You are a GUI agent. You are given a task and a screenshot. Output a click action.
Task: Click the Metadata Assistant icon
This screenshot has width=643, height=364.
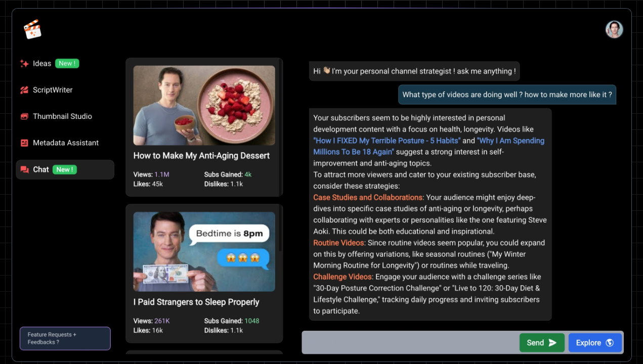coord(24,143)
